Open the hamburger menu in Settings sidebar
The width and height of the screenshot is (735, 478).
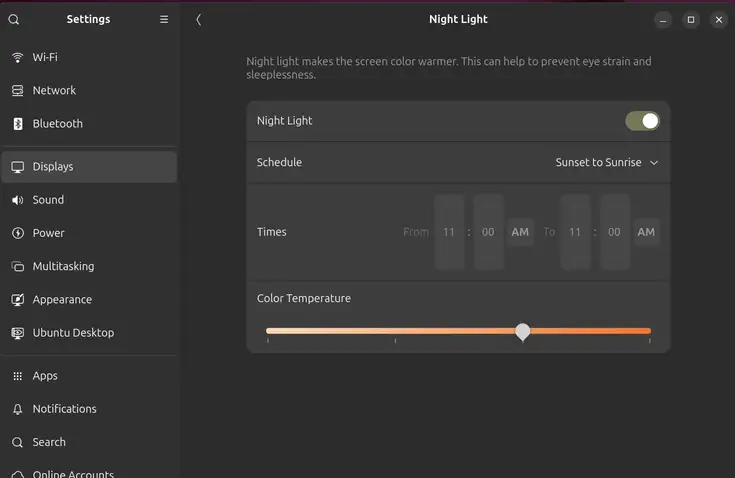click(x=164, y=19)
